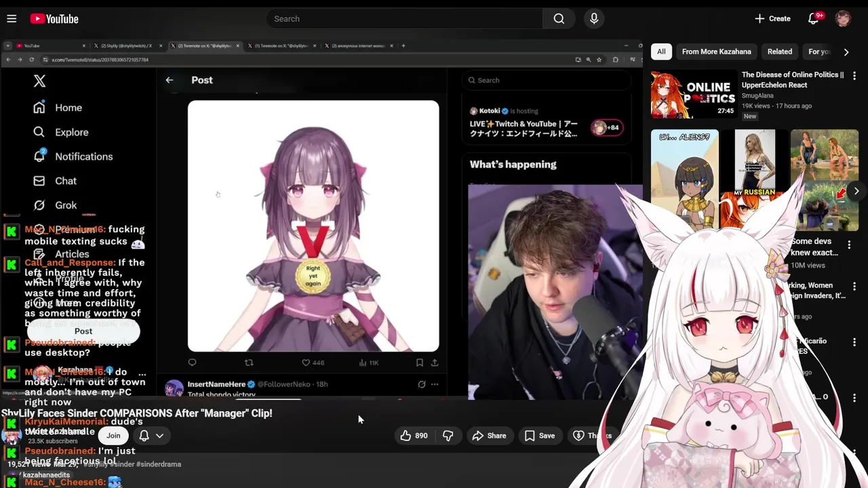This screenshot has height=488, width=868.
Task: Switch to the anonymous internet woman tab
Action: tap(358, 45)
